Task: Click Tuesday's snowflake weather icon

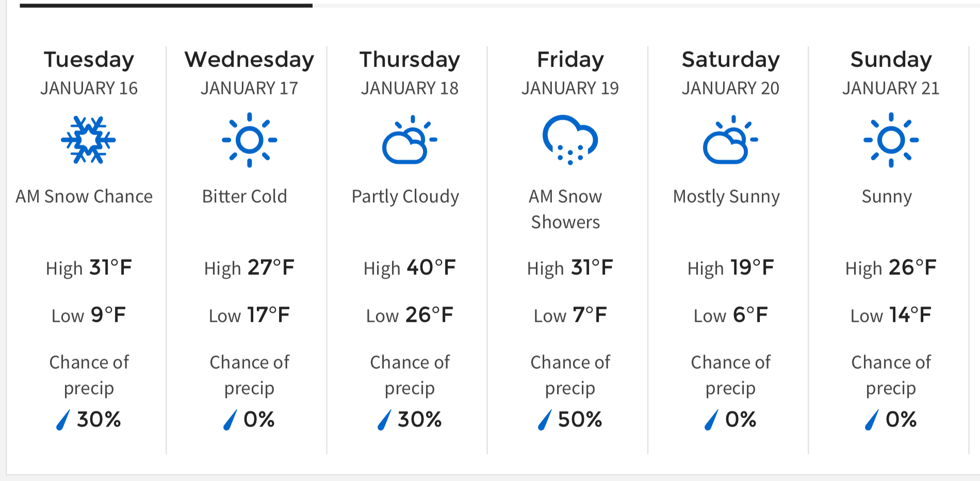Action: click(88, 140)
